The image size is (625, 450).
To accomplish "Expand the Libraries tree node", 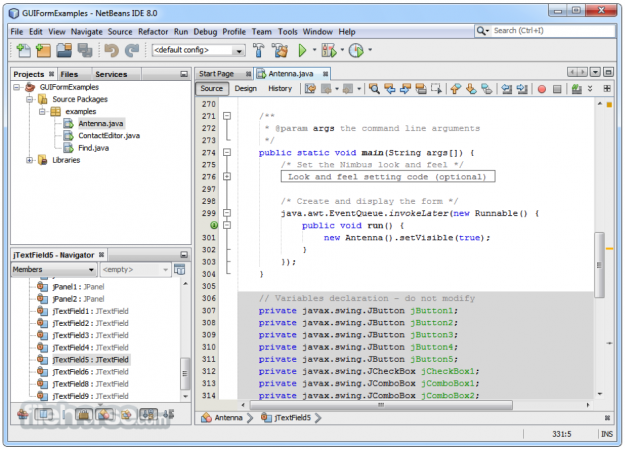I will 29,160.
